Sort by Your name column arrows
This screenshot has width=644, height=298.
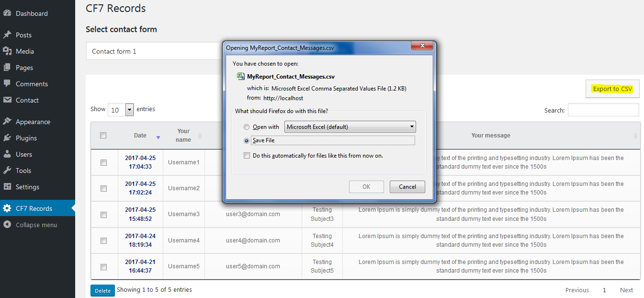click(x=200, y=136)
